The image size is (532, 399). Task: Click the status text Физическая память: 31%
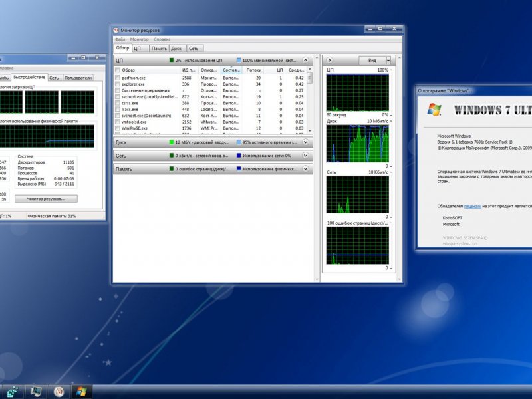coord(52,216)
